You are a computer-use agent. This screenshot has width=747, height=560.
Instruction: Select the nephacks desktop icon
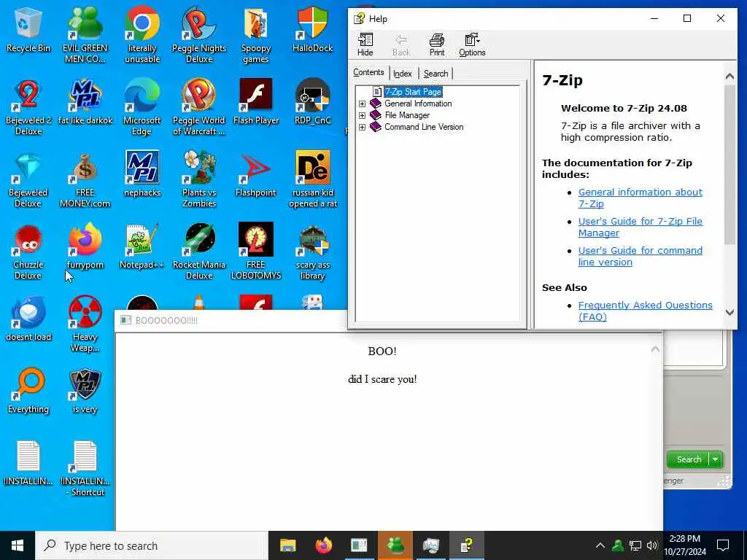pyautogui.click(x=142, y=174)
